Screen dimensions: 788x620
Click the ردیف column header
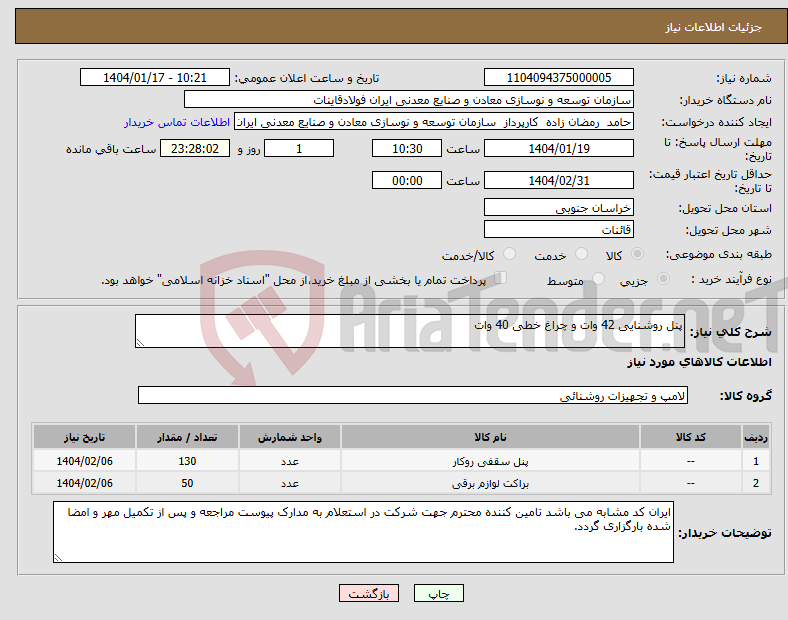(x=755, y=437)
